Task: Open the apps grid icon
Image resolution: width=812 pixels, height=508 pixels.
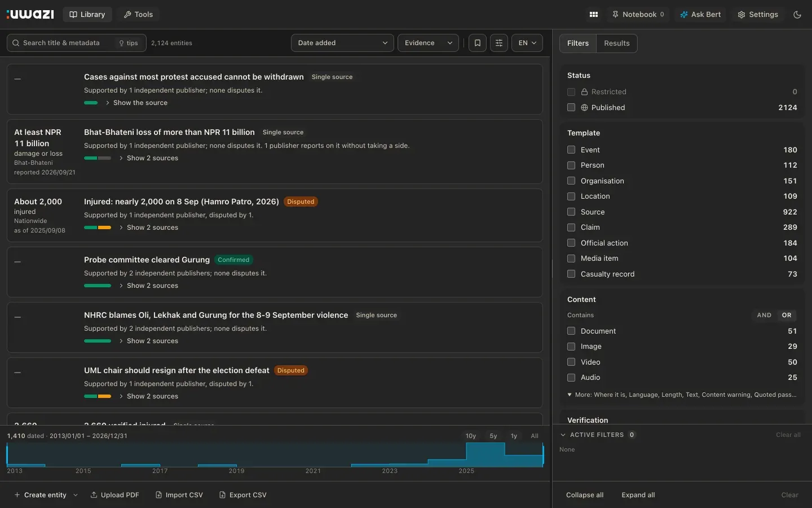Action: pyautogui.click(x=594, y=15)
